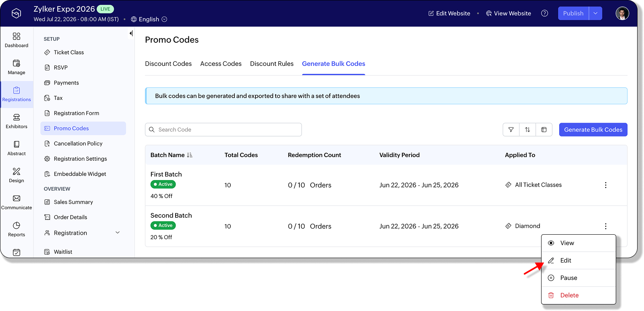The height and width of the screenshot is (311, 644).
Task: Open Manage section icon
Action: [x=17, y=63]
